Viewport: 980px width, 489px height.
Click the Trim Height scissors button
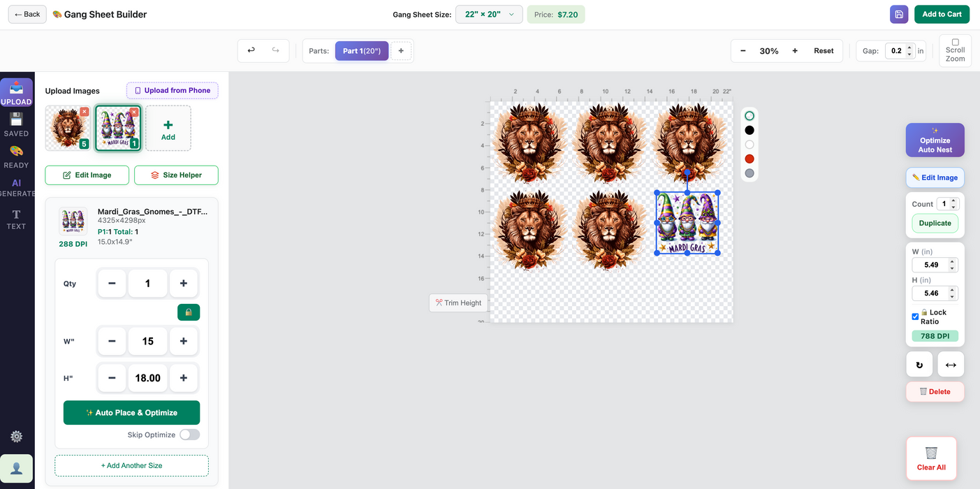coord(458,302)
